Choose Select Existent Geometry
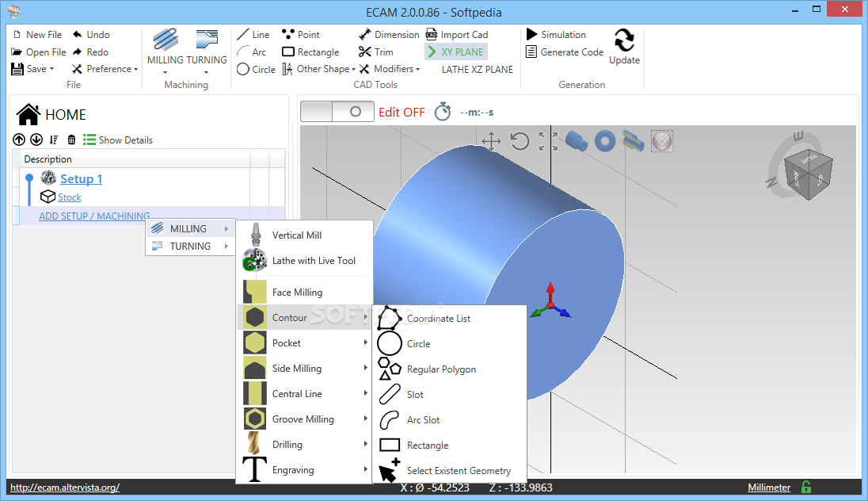The image size is (868, 501). 450,471
